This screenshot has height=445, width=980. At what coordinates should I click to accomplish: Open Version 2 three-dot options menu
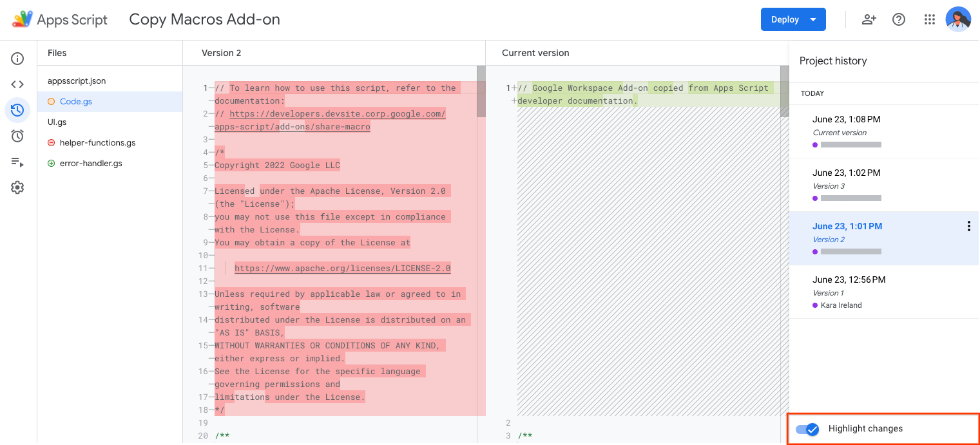tap(968, 226)
